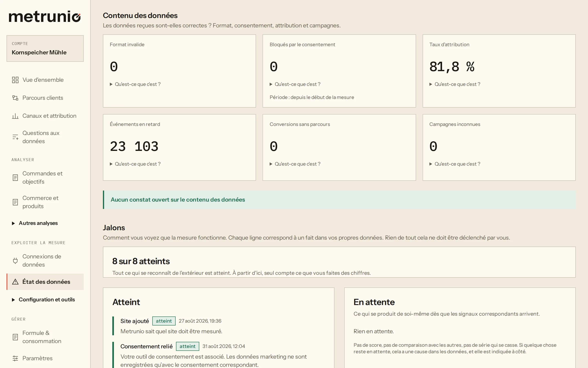Click the 81,8 % attribution rate value

pyautogui.click(x=452, y=67)
